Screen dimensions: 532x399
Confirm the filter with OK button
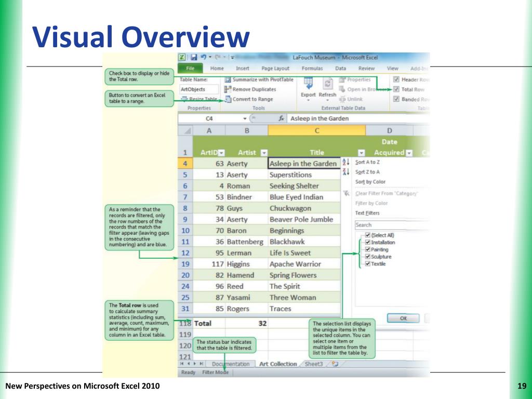click(x=403, y=318)
